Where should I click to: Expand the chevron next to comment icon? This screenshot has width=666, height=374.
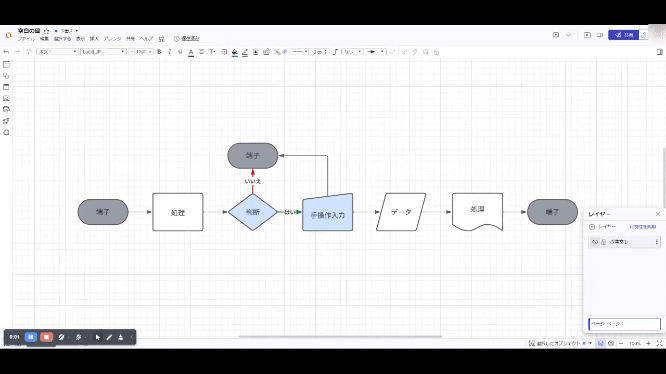coord(568,35)
